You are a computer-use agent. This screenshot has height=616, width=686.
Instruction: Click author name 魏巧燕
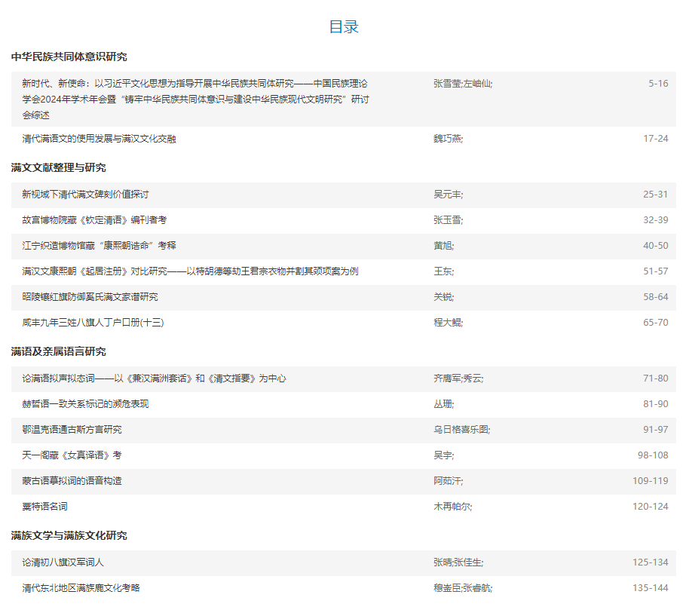point(448,139)
